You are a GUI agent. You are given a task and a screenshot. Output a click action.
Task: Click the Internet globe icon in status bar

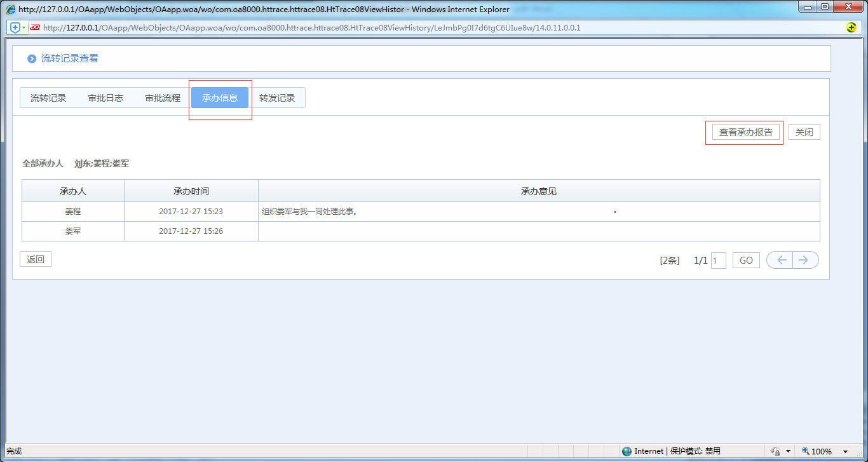click(x=627, y=451)
